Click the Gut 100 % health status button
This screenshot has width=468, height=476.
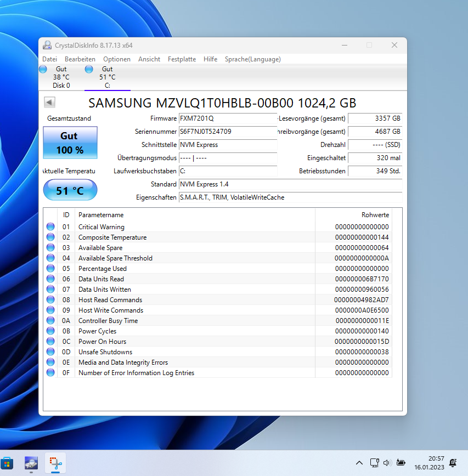coord(70,143)
